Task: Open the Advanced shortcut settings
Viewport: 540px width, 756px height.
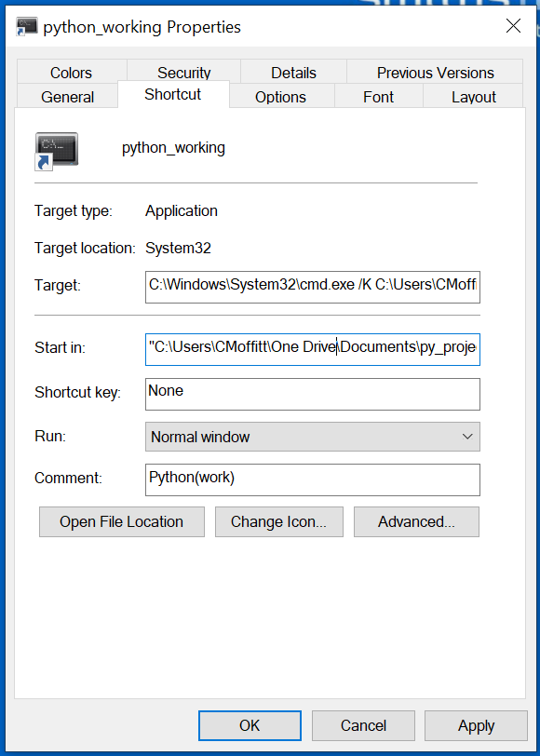Action: click(x=416, y=521)
